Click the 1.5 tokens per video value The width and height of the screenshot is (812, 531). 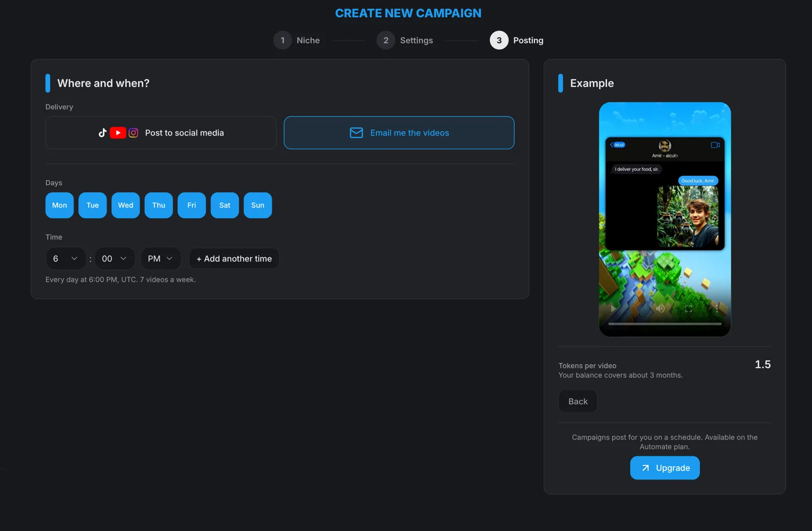[x=763, y=364]
